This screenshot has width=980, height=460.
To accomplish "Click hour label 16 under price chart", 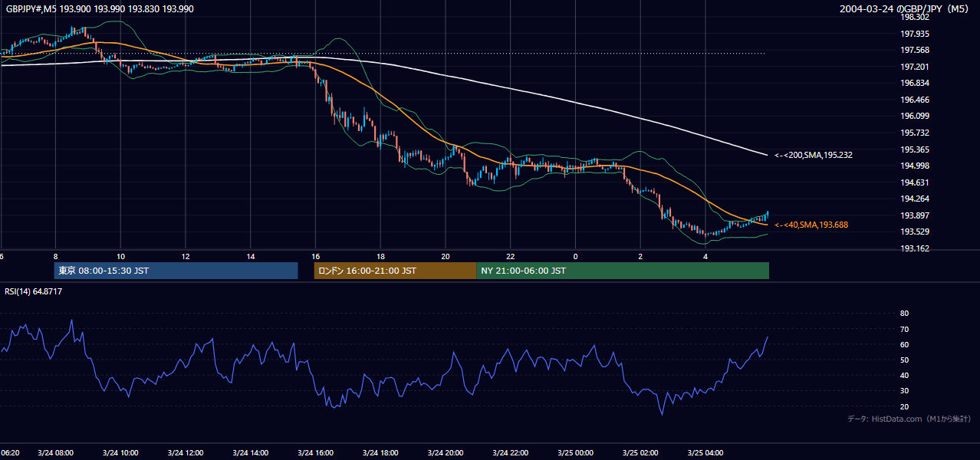I will coord(316,256).
